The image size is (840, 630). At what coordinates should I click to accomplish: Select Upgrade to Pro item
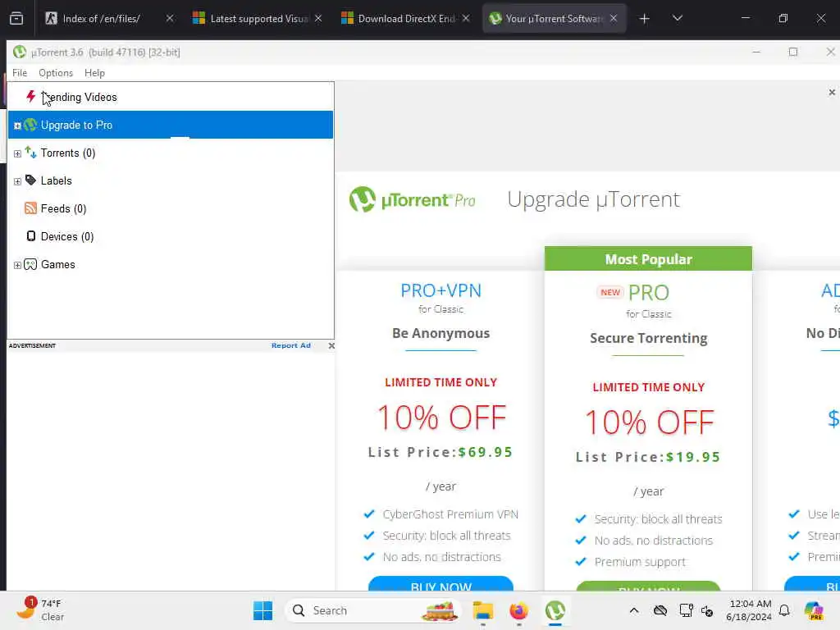(171, 125)
